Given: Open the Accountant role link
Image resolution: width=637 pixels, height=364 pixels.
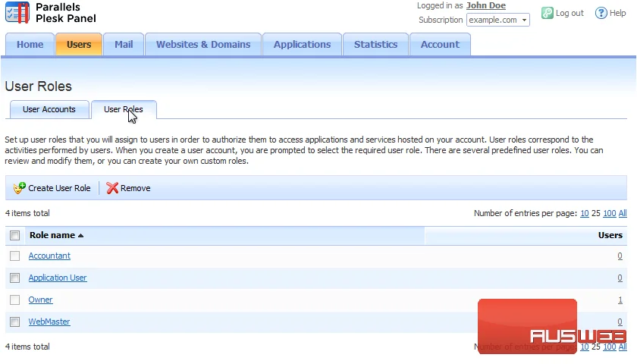Looking at the screenshot, I should click(49, 256).
